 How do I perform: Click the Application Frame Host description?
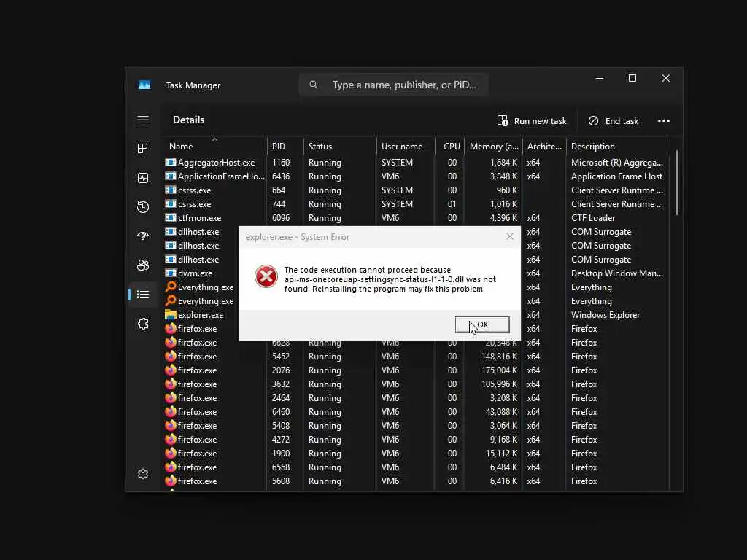(x=616, y=176)
